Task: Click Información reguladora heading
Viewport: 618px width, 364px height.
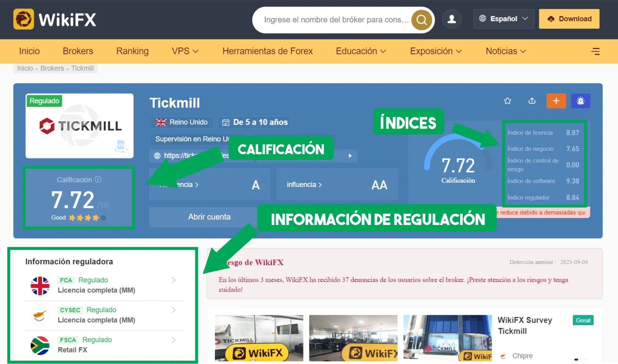Action: (x=69, y=261)
